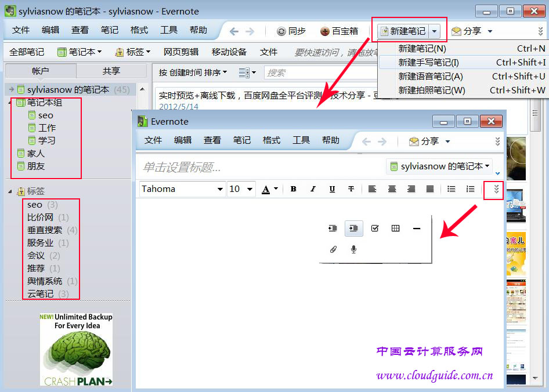Image resolution: width=549 pixels, height=392 pixels.
Task: Select the 比价网 tag
Action: (x=48, y=217)
